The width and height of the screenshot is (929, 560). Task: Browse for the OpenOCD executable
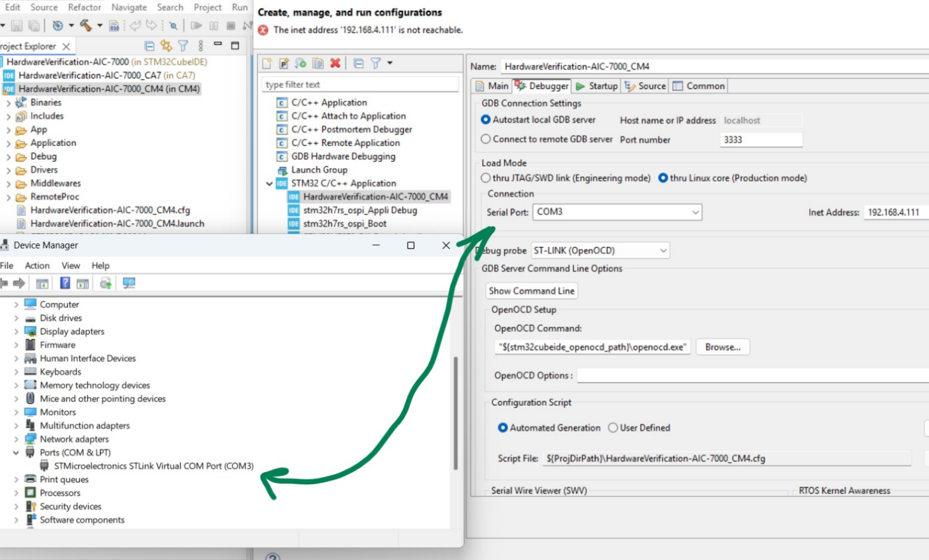click(722, 347)
